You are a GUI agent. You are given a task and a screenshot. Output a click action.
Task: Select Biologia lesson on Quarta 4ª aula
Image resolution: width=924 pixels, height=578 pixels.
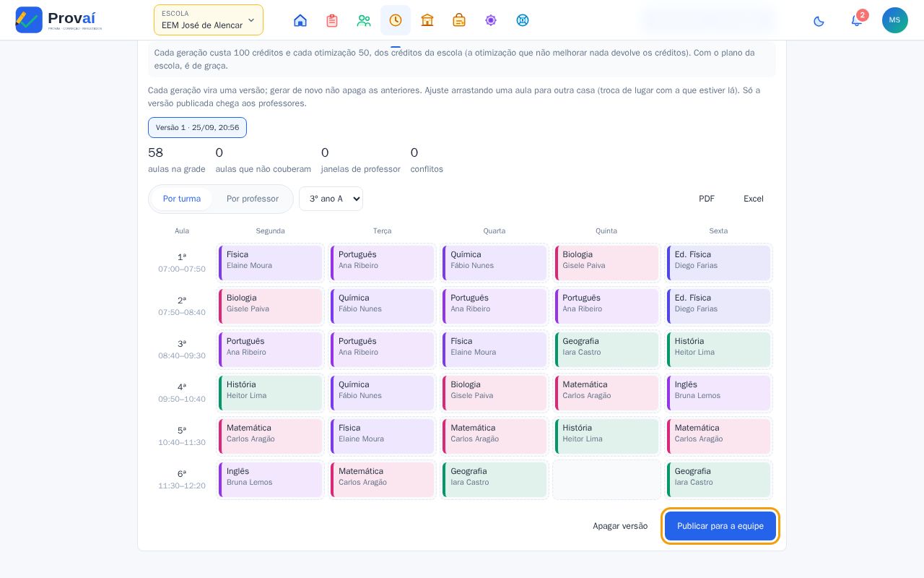(494, 393)
